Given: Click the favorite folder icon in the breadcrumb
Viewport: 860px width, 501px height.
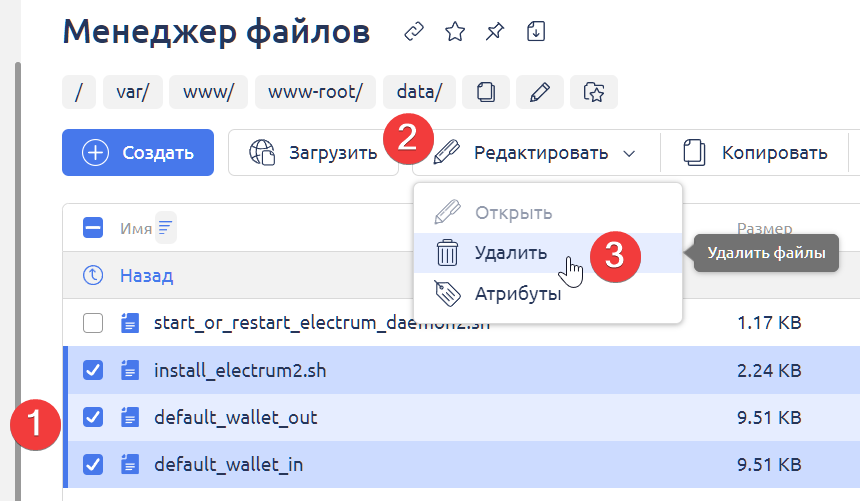Looking at the screenshot, I should click(x=594, y=92).
